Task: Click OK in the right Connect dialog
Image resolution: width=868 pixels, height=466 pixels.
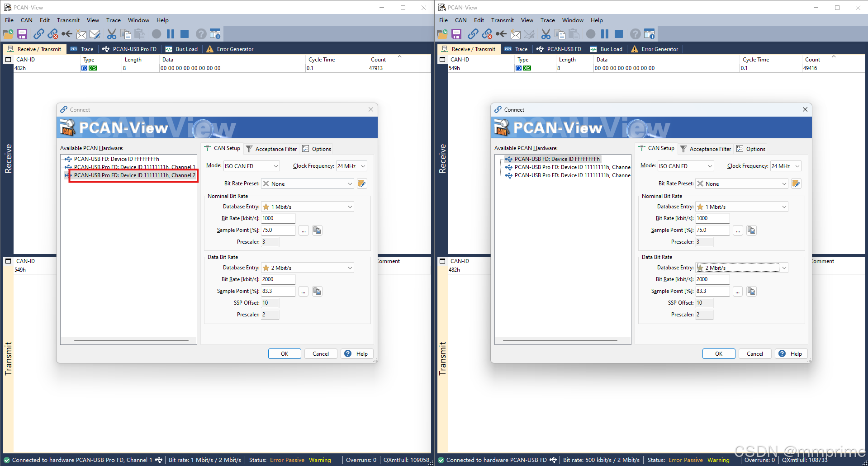Action: click(719, 353)
